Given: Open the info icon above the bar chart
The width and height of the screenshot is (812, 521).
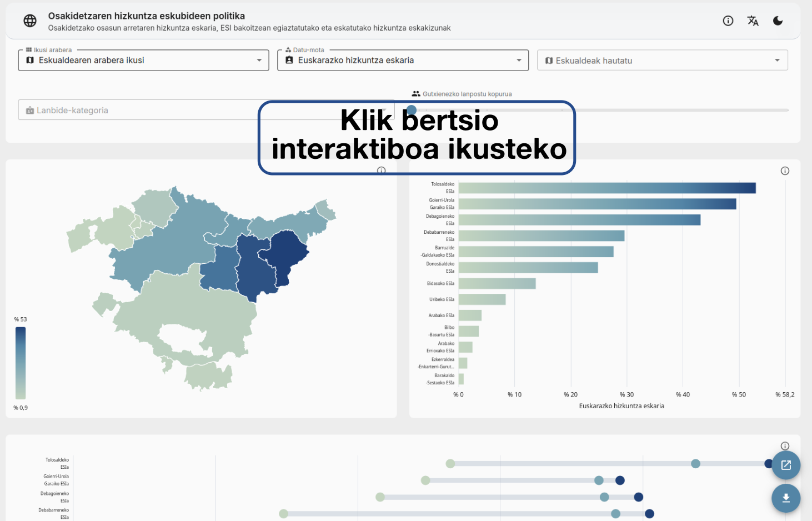Looking at the screenshot, I should (785, 171).
